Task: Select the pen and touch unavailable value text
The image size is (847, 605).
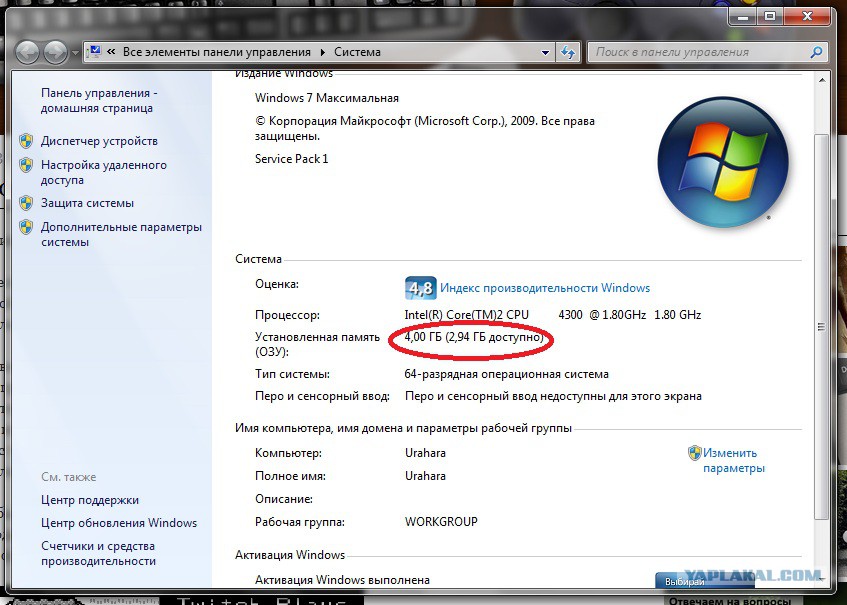Action: (x=553, y=396)
